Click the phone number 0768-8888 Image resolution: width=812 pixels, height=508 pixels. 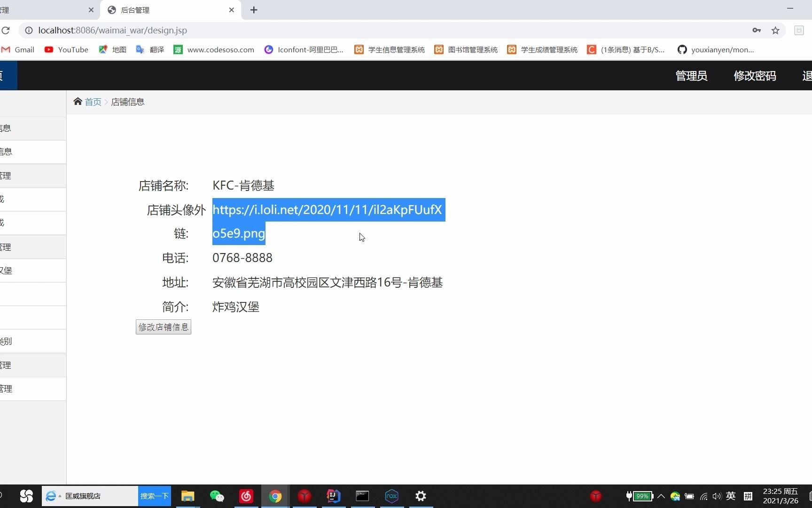pyautogui.click(x=242, y=258)
